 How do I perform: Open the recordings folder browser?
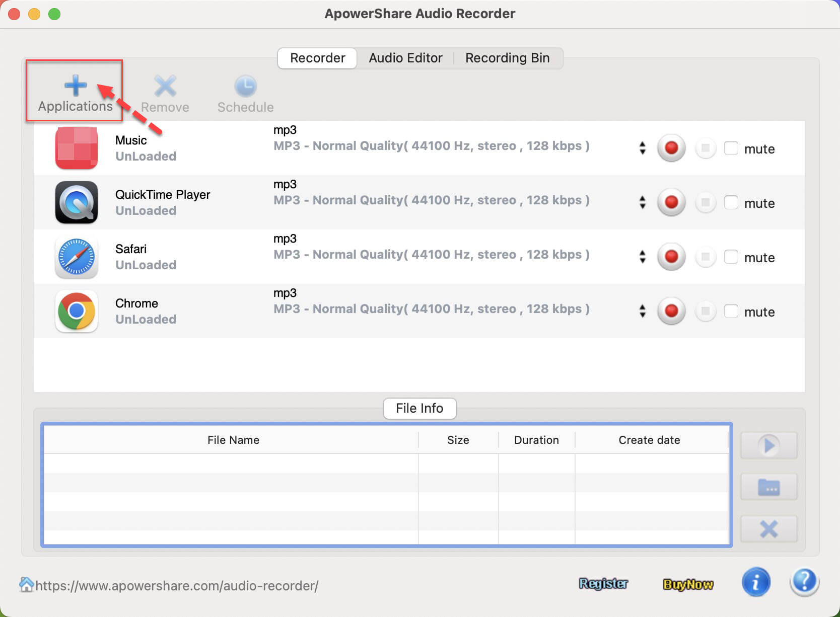coord(768,487)
